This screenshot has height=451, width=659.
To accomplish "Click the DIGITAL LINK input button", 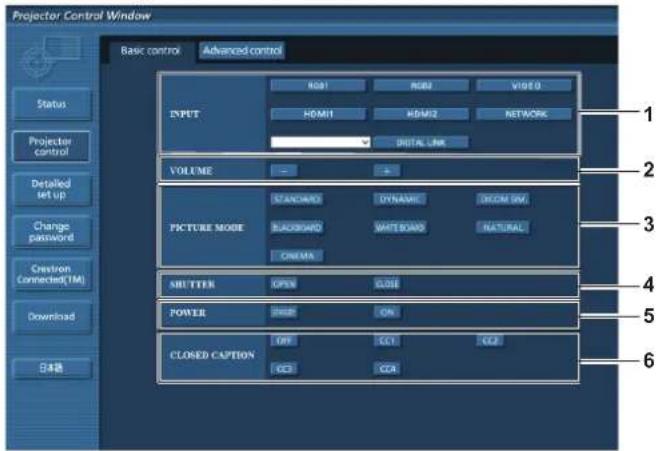I will pos(421,142).
